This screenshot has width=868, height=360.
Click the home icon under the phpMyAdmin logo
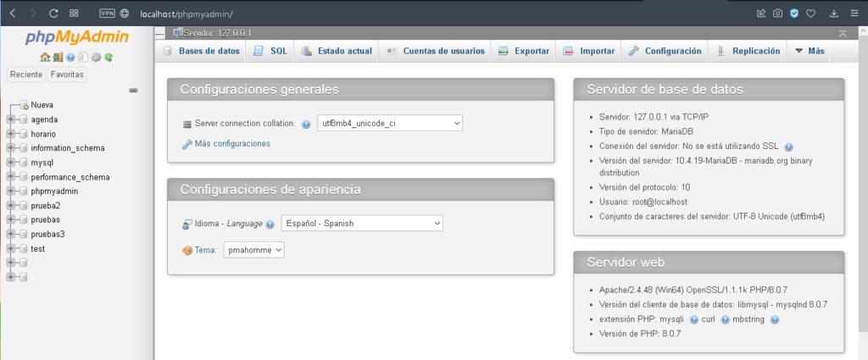pos(45,57)
